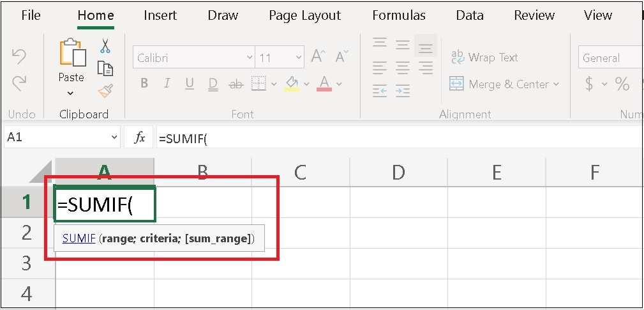Toggle Bold formatting
This screenshot has width=644, height=310.
coord(144,84)
